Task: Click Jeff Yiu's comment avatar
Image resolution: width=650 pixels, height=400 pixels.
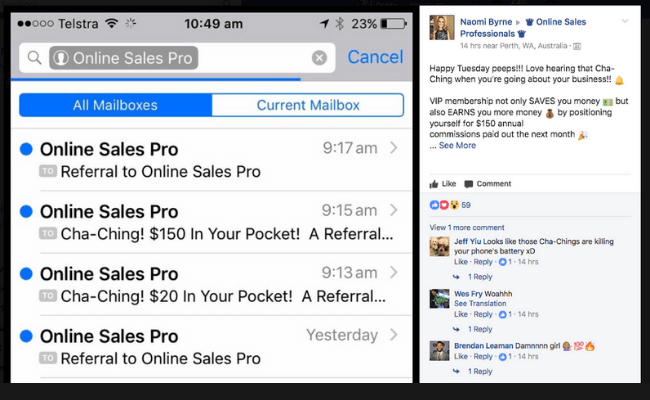Action: 439,247
